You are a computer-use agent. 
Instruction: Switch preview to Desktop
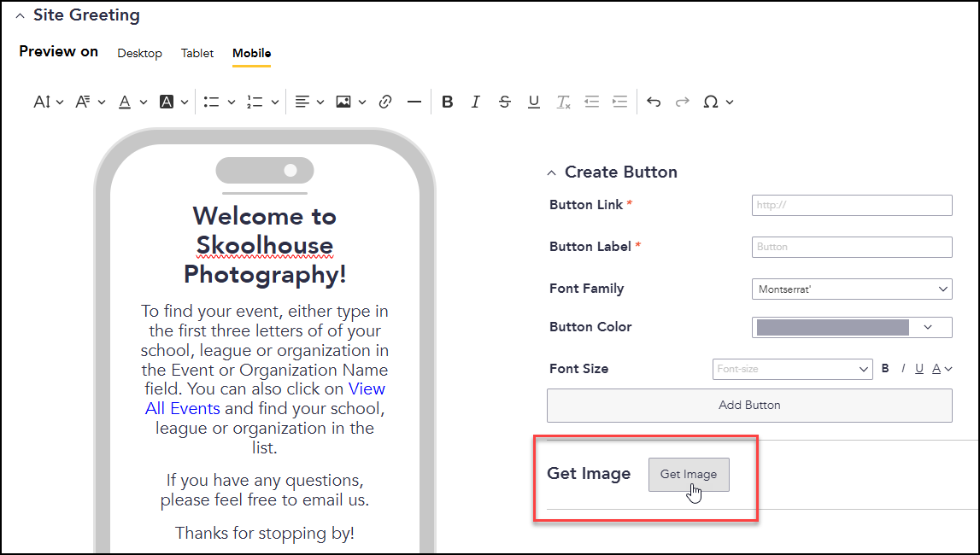pyautogui.click(x=139, y=53)
